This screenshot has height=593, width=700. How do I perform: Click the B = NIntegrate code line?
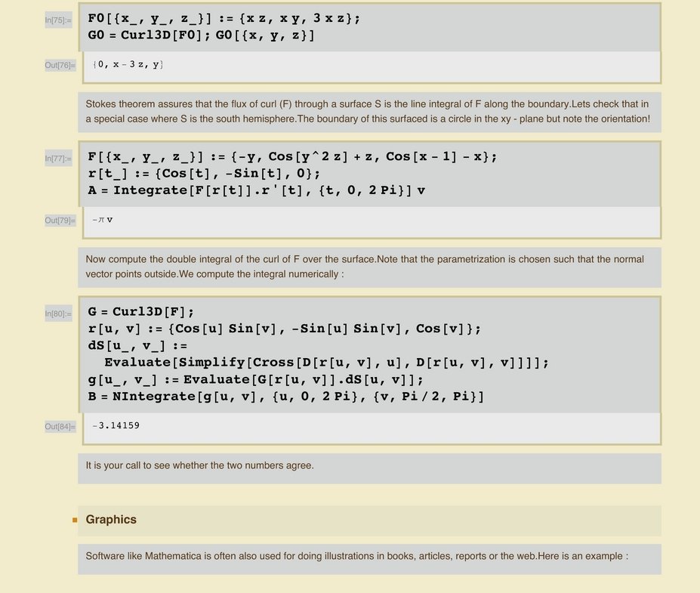point(285,397)
